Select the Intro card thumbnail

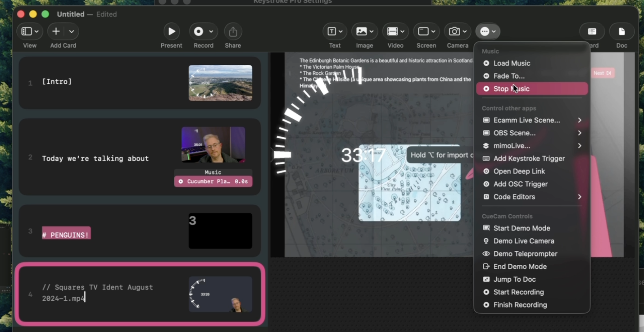(221, 83)
